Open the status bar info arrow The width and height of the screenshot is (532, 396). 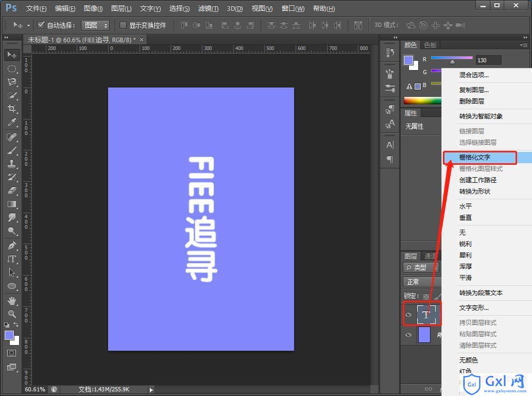click(x=151, y=390)
